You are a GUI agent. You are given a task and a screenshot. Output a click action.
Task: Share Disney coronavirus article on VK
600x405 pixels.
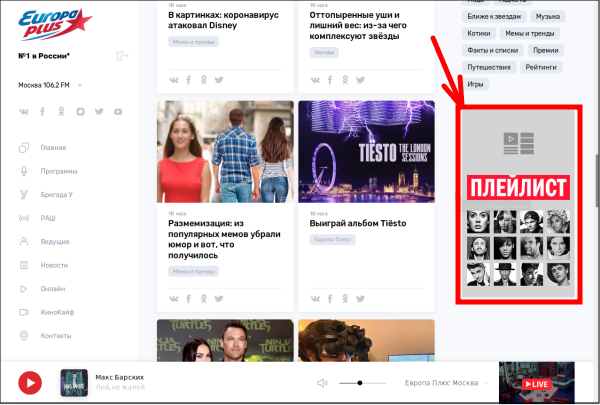coord(174,80)
